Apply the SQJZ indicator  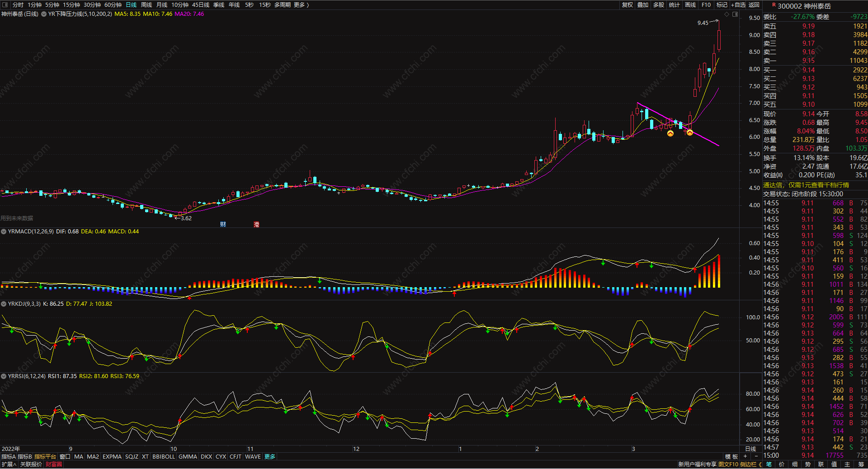pos(132,457)
